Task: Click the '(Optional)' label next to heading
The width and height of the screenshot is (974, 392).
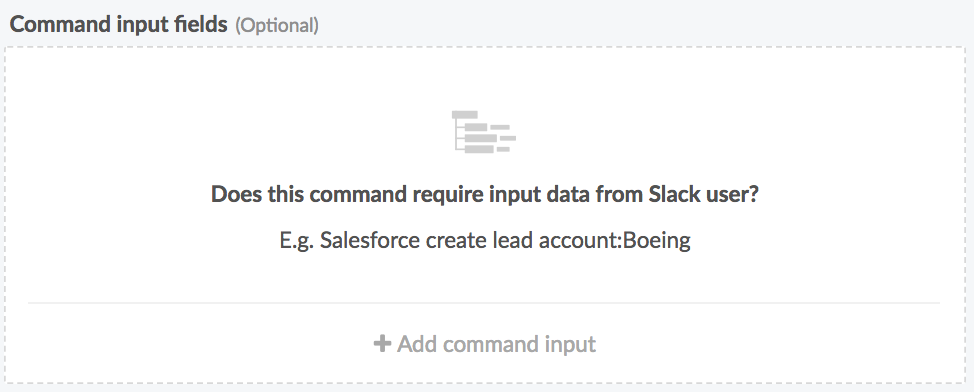Action: [x=277, y=25]
